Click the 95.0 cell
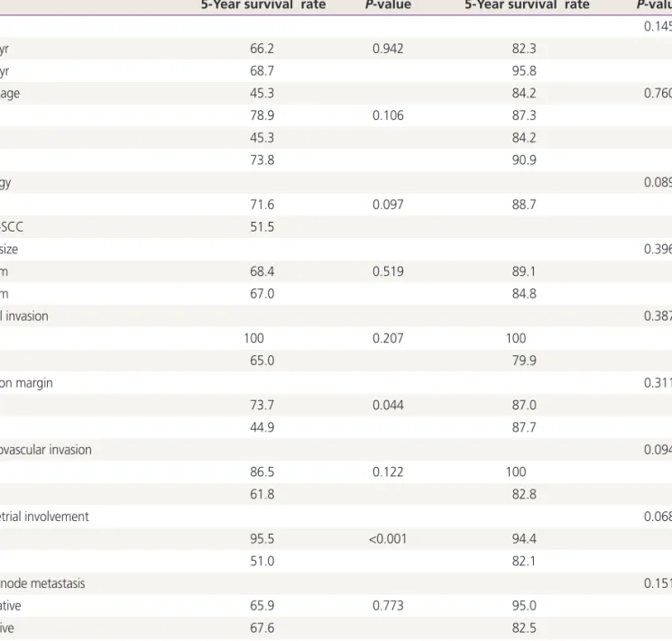Viewport: 672px width, 641px height. coord(524,606)
